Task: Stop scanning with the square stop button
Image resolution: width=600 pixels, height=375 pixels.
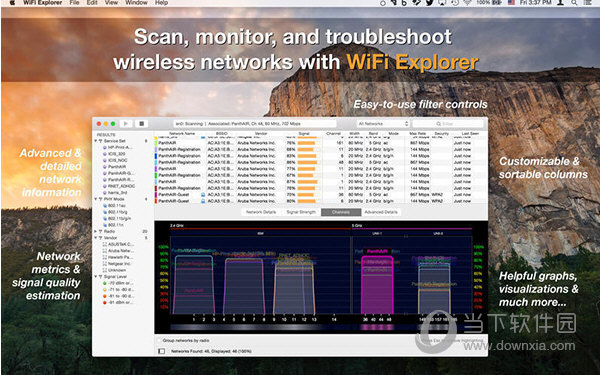Action: point(142,124)
